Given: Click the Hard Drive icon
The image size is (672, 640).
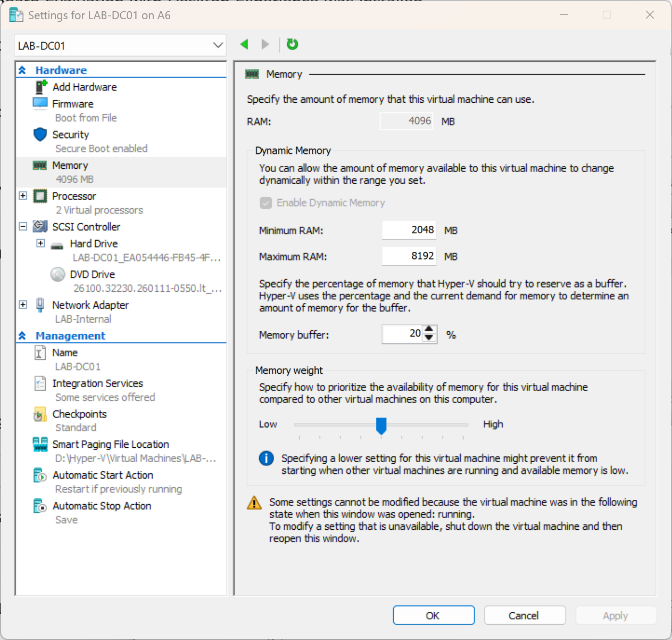Looking at the screenshot, I should (57, 246).
